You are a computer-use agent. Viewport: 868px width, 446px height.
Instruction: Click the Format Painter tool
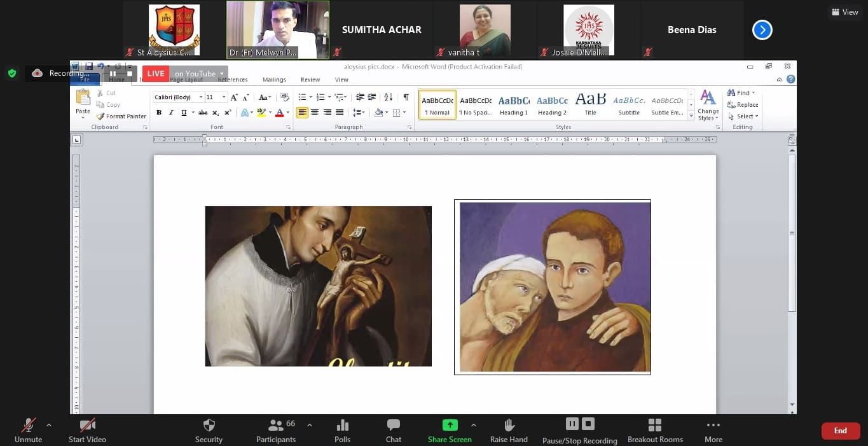coord(121,116)
